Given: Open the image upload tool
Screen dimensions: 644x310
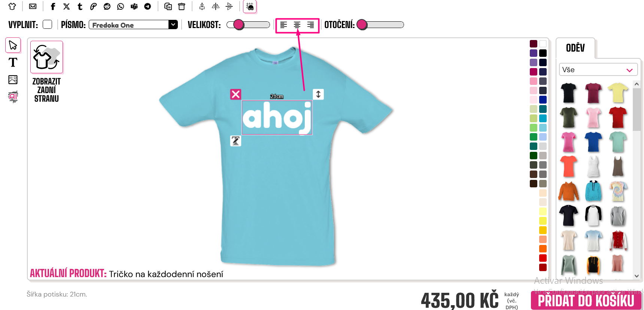Looking at the screenshot, I should point(13,80).
